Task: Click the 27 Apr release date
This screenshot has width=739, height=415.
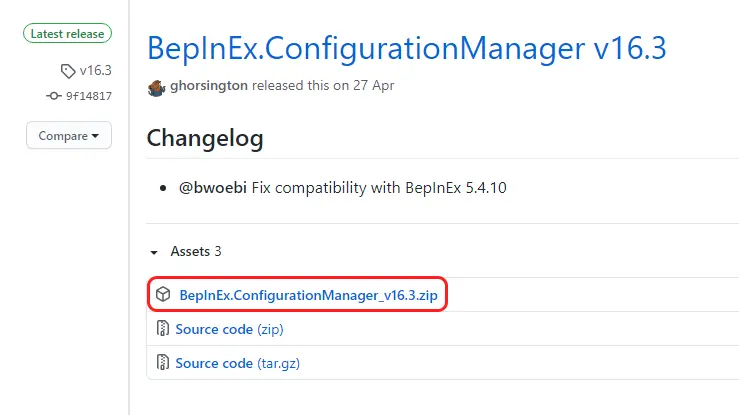Action: (x=373, y=85)
